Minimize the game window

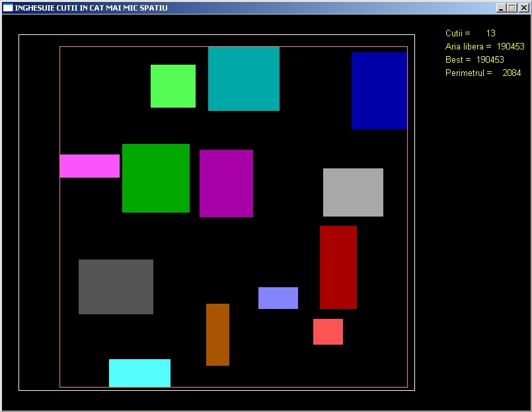point(501,8)
